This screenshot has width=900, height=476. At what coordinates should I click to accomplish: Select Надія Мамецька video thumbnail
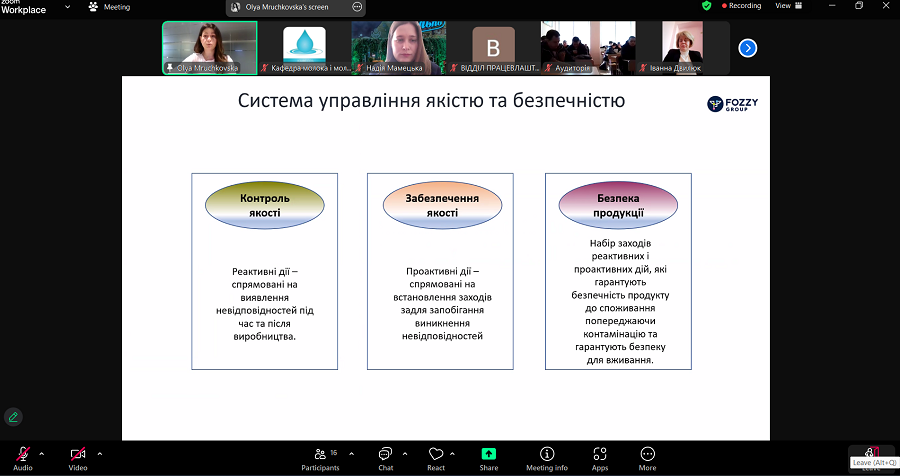tap(398, 48)
